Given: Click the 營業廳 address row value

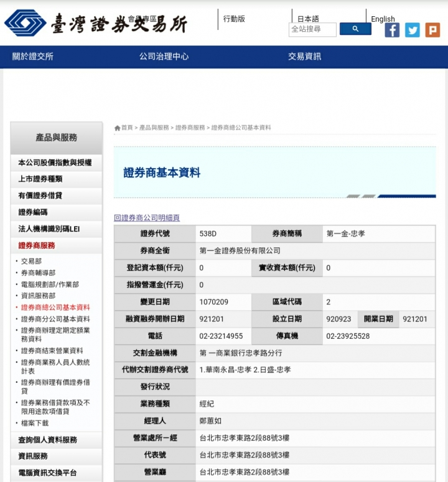Looking at the screenshot, I should [245, 472].
